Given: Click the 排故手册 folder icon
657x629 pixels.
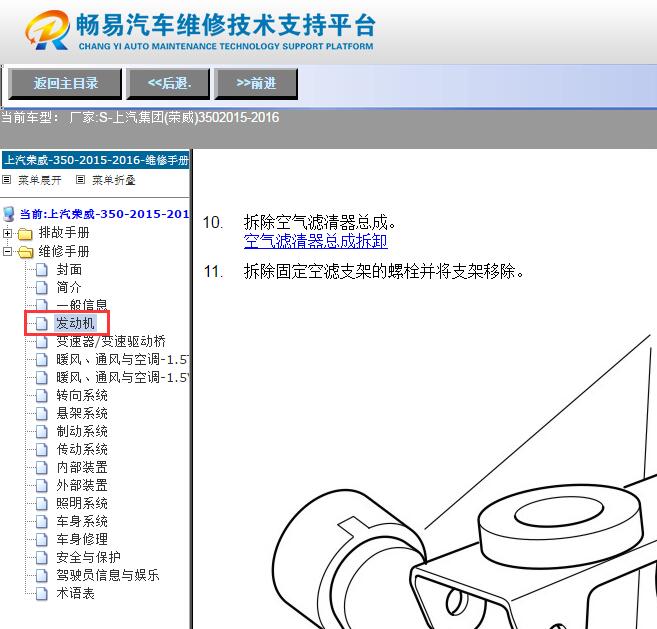Looking at the screenshot, I should tap(25, 233).
